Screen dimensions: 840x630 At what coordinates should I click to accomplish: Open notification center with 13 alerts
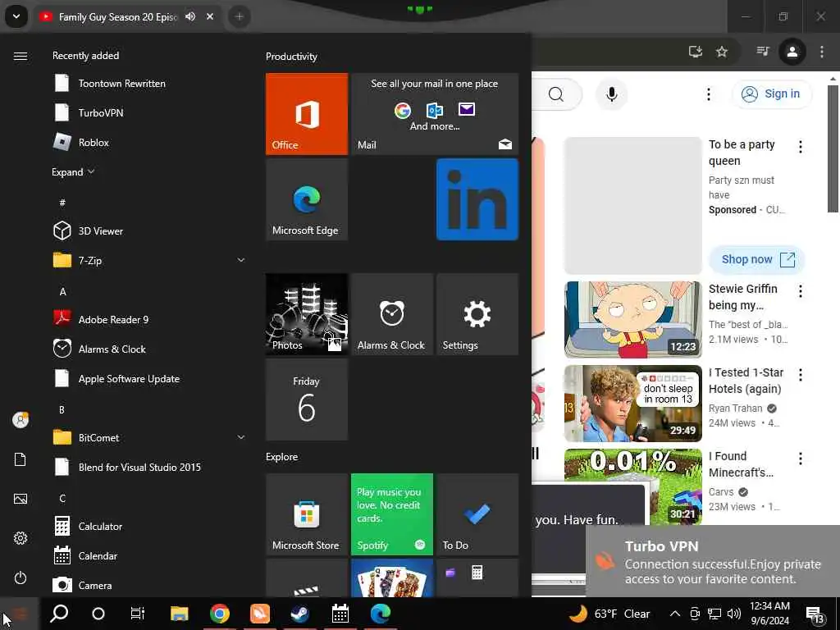point(815,614)
